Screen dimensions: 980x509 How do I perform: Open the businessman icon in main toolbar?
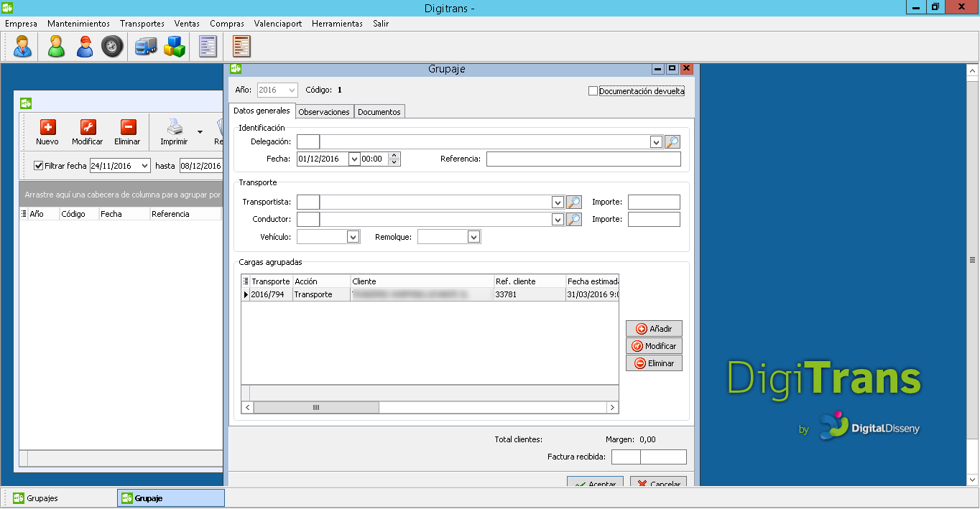coord(23,47)
